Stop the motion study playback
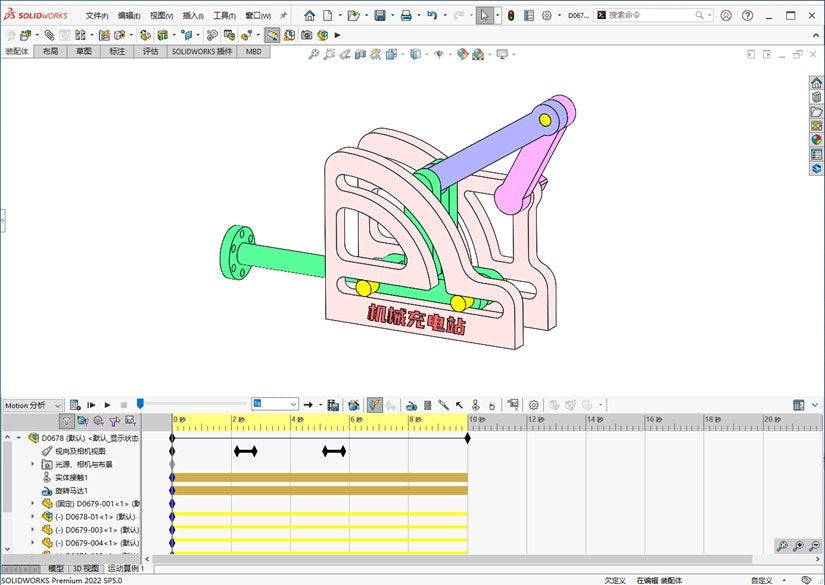825x585 pixels. (124, 405)
